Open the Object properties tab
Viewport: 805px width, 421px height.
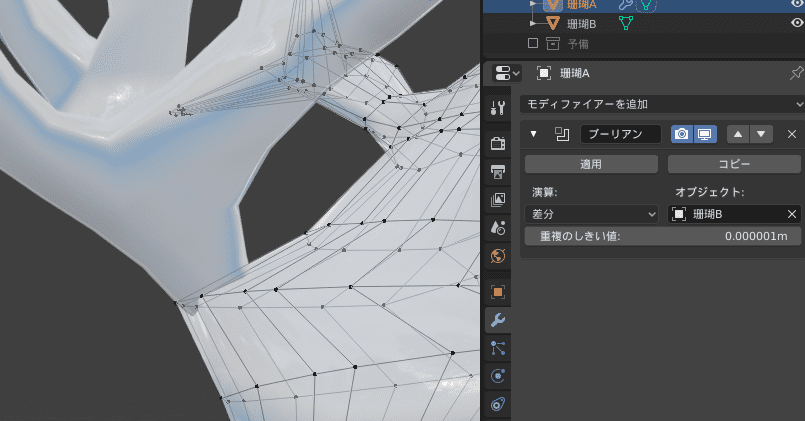(x=497, y=292)
